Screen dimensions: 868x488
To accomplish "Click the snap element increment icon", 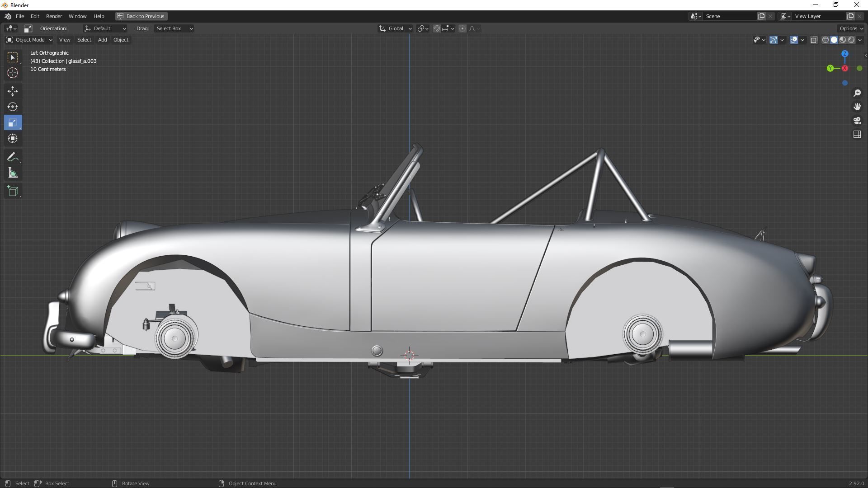I will 447,28.
